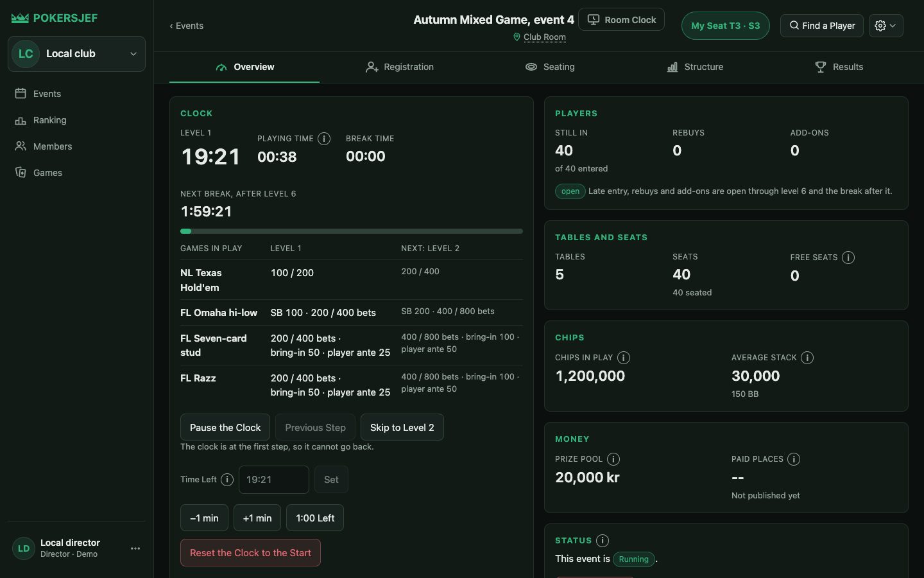Set clock to 1:00 Left
The image size is (924, 578).
click(x=315, y=518)
